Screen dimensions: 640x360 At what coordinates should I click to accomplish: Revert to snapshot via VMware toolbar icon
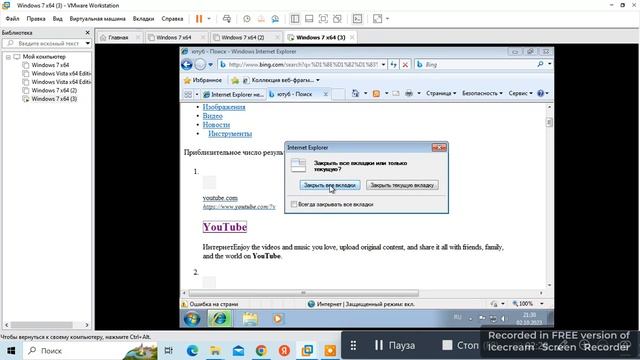pos(261,19)
